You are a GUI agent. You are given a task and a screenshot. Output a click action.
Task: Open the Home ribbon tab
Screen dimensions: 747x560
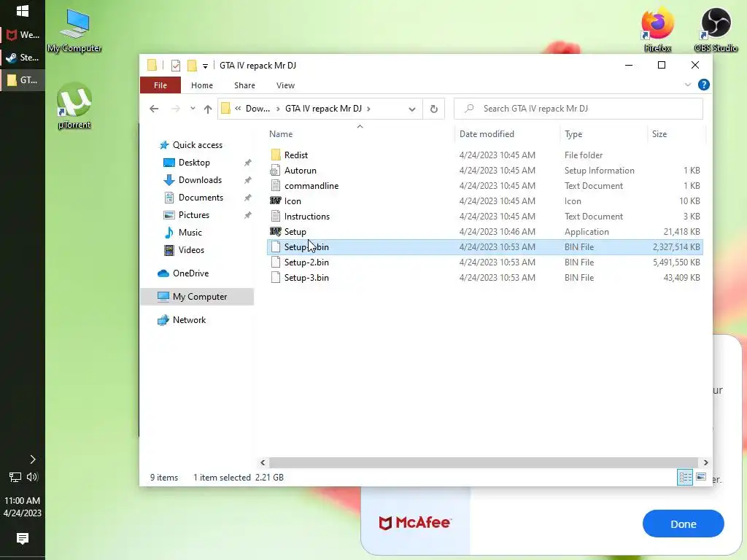(202, 85)
